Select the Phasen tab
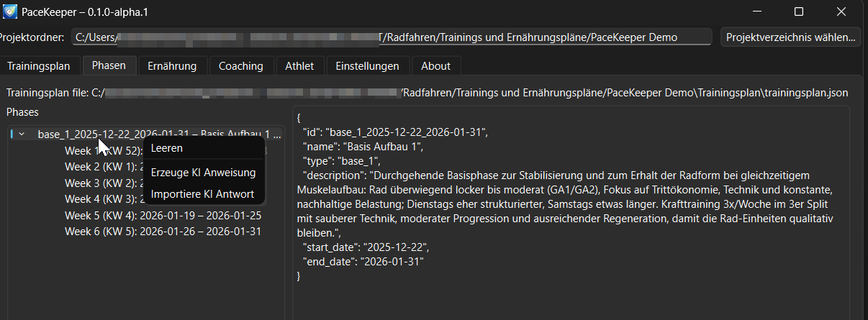 pos(109,65)
